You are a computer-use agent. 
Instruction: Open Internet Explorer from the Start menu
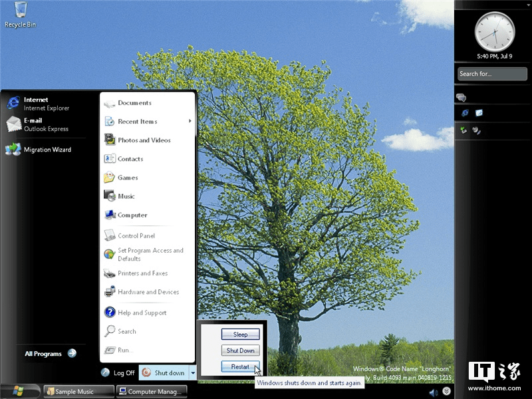pyautogui.click(x=40, y=104)
